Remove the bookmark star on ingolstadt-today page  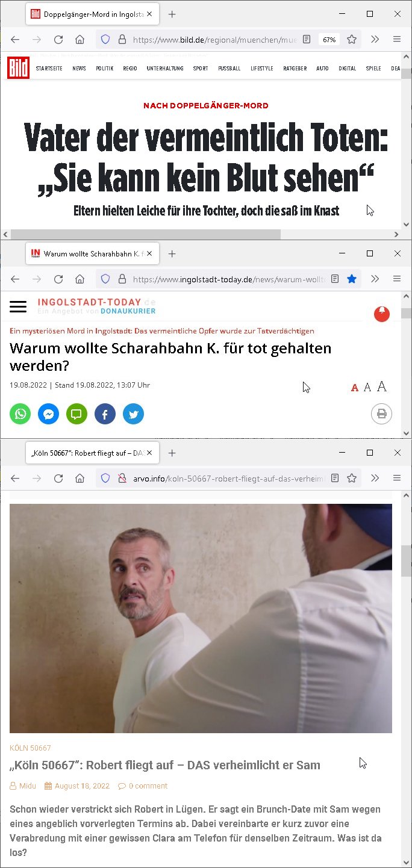[352, 279]
